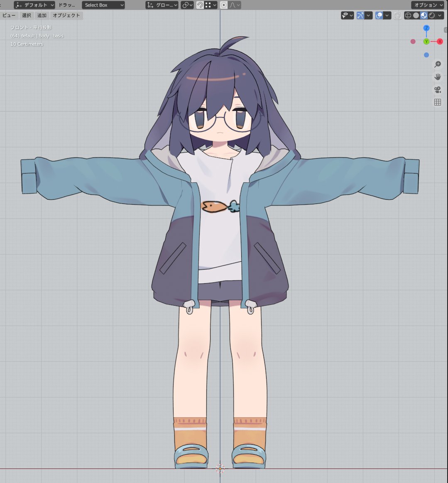Toggle viewport gizmos display button
This screenshot has width=448, height=483.
[x=360, y=15]
